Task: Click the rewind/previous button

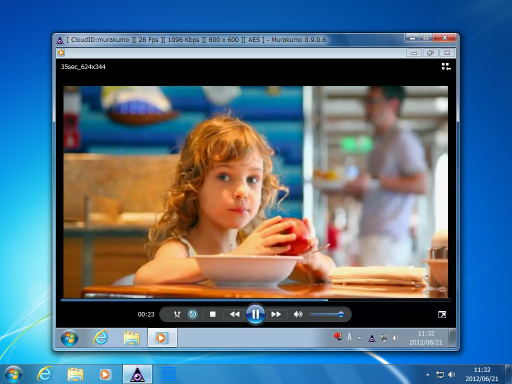Action: tap(235, 314)
